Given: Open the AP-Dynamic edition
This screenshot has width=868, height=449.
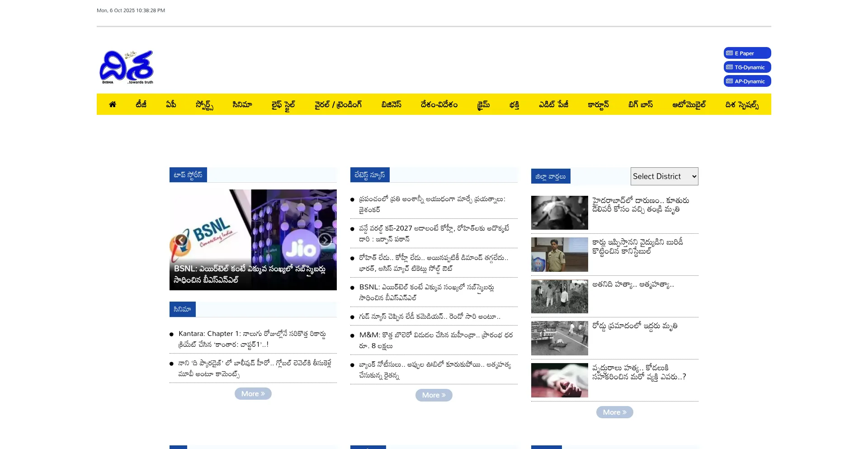Looking at the screenshot, I should [x=747, y=81].
